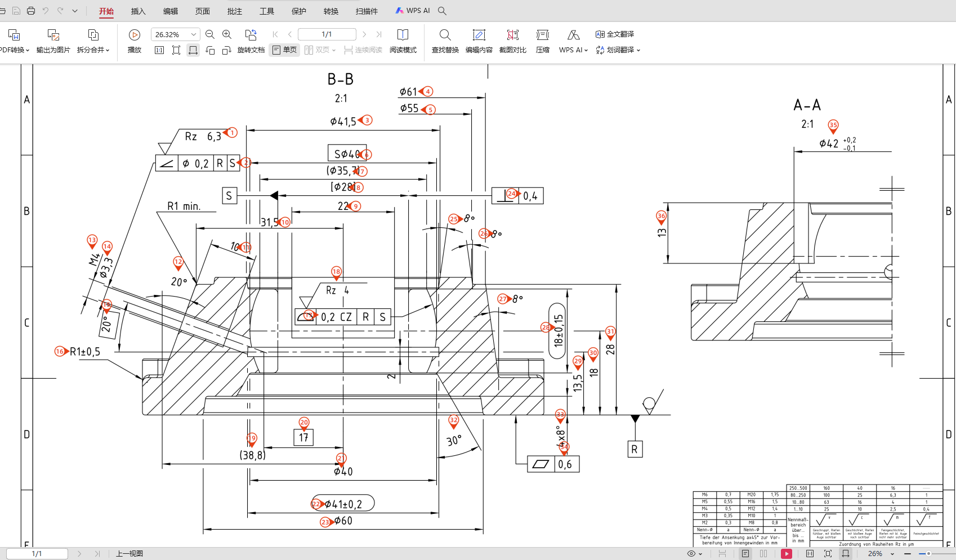Click the zoom out magnifier icon

210,34
